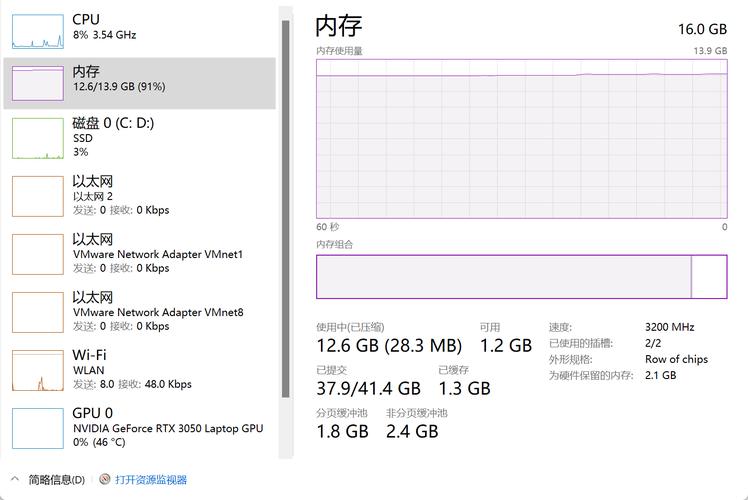Click inside the 内存使用量 graph
The width and height of the screenshot is (748, 500).
coord(521,140)
